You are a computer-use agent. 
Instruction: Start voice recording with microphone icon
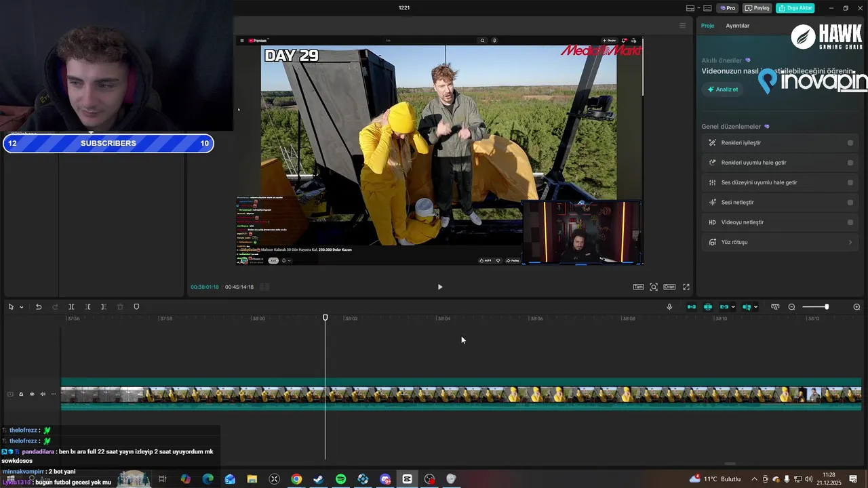pyautogui.click(x=669, y=307)
